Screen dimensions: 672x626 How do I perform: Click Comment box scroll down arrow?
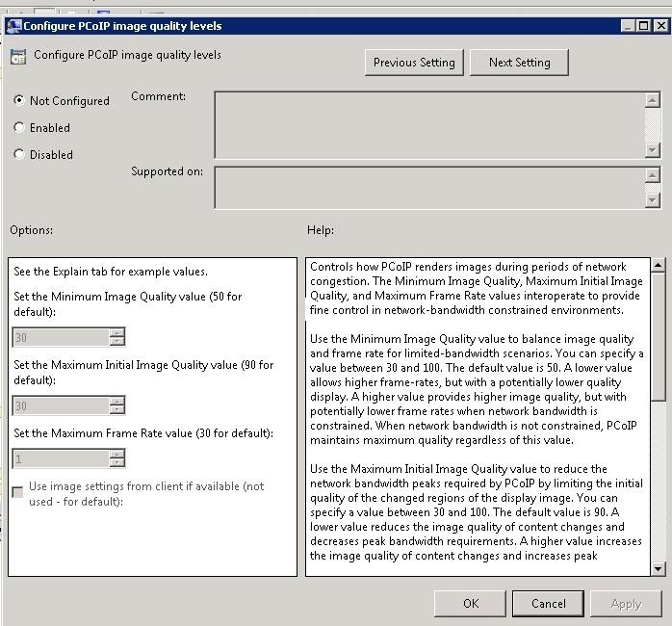click(652, 150)
